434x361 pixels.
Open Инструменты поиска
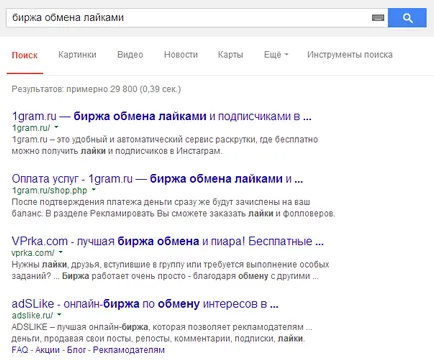[x=350, y=55]
